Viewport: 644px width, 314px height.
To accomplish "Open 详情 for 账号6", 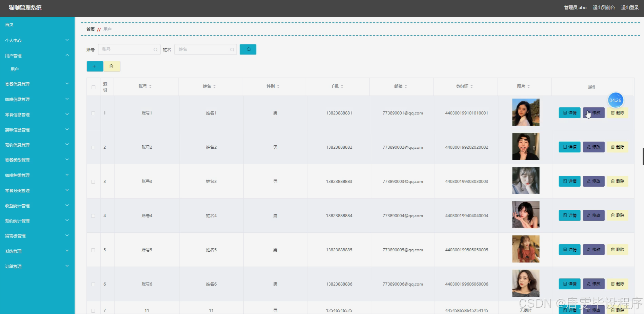I will pos(569,284).
